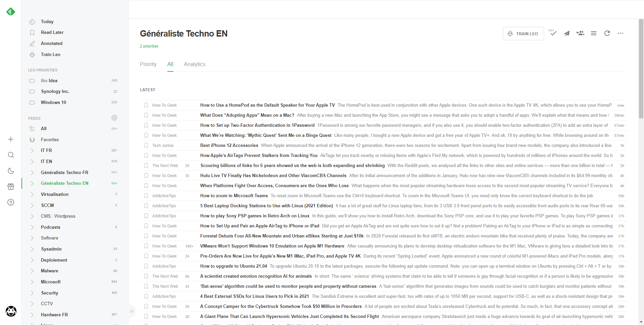Open help question mark icon
Image resolution: width=644 pixels, height=325 pixels.
tap(11, 202)
